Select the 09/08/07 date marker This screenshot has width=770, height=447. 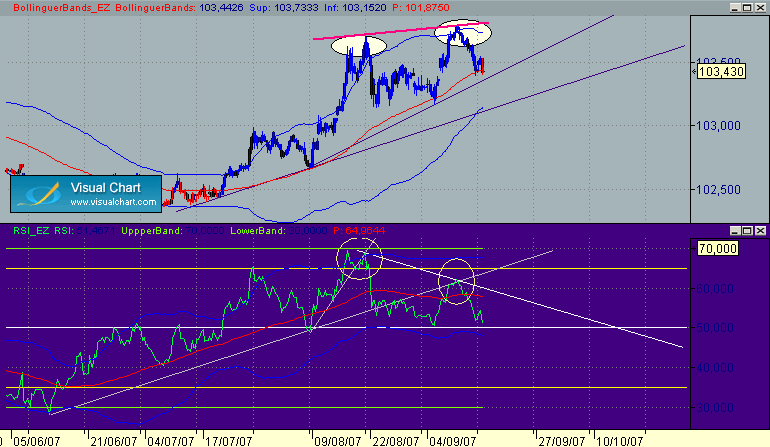click(x=337, y=441)
